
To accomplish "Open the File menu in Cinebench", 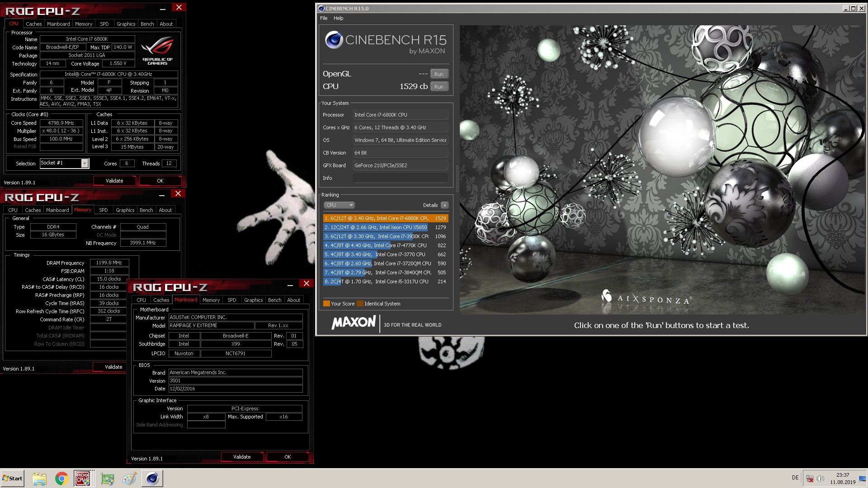I will 324,18.
